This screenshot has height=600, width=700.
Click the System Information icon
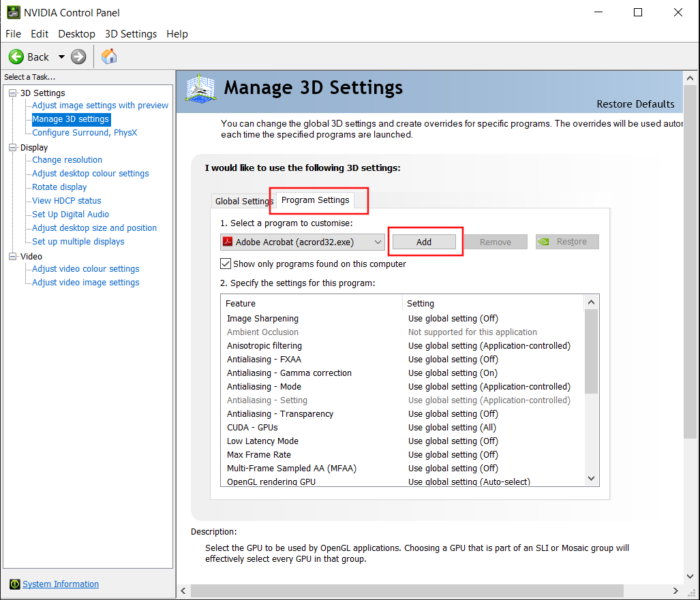click(x=15, y=584)
